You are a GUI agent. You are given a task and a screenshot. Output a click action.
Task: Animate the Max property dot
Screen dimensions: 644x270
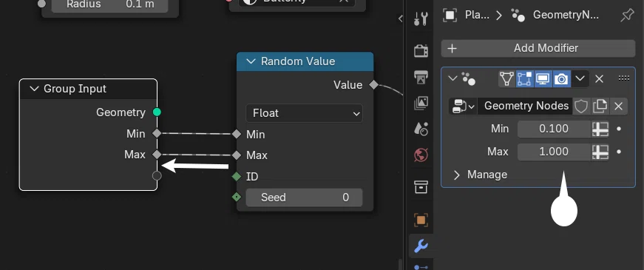coord(619,152)
